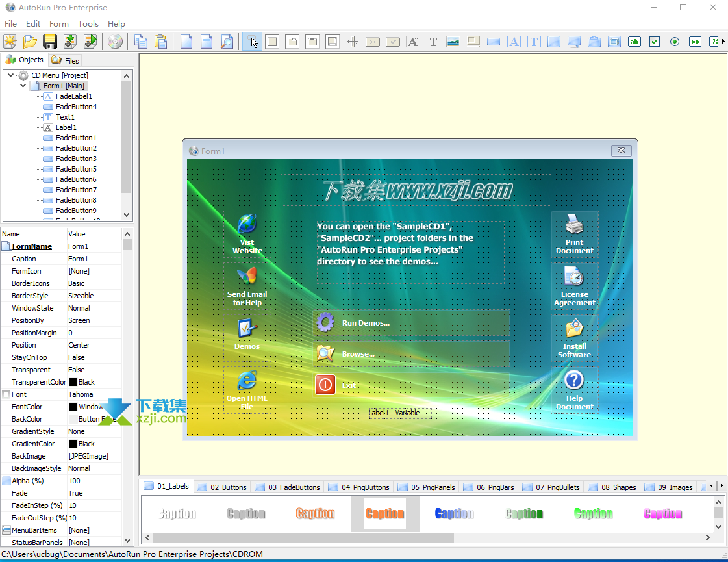Click the Run Demos... button in Form1
The height and width of the screenshot is (562, 728).
[x=411, y=323]
